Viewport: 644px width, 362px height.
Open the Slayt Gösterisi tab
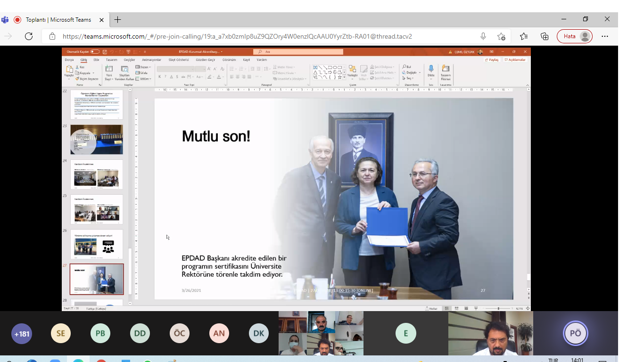[x=179, y=60]
